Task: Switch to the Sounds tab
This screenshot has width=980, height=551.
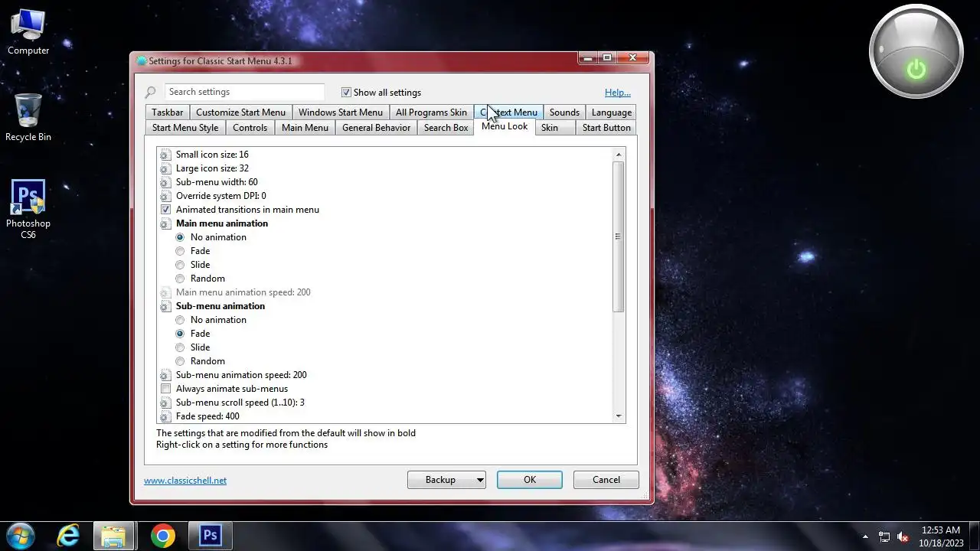Action: click(564, 112)
